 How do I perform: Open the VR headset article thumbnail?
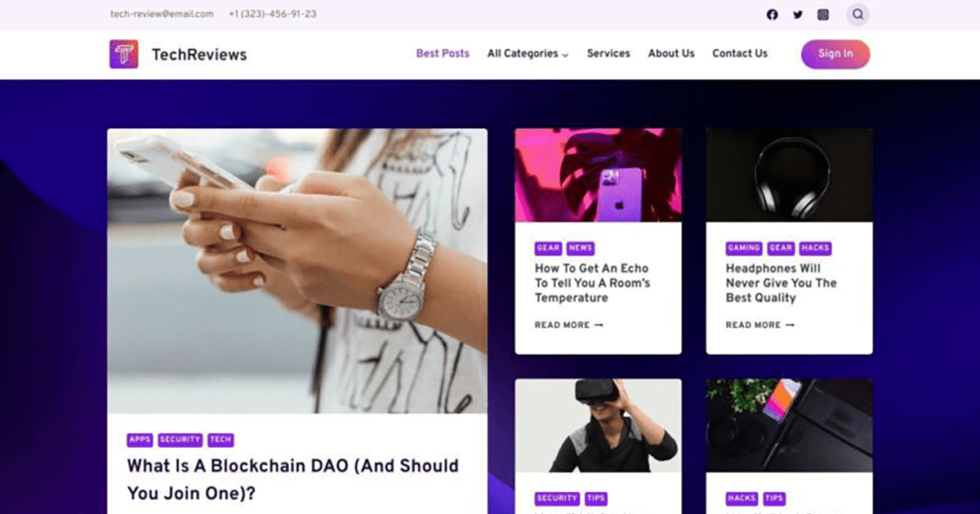coord(598,426)
